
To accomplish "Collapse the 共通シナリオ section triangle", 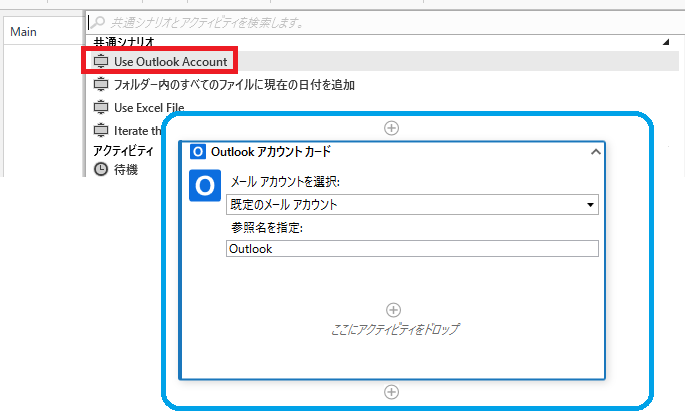I will click(x=666, y=42).
